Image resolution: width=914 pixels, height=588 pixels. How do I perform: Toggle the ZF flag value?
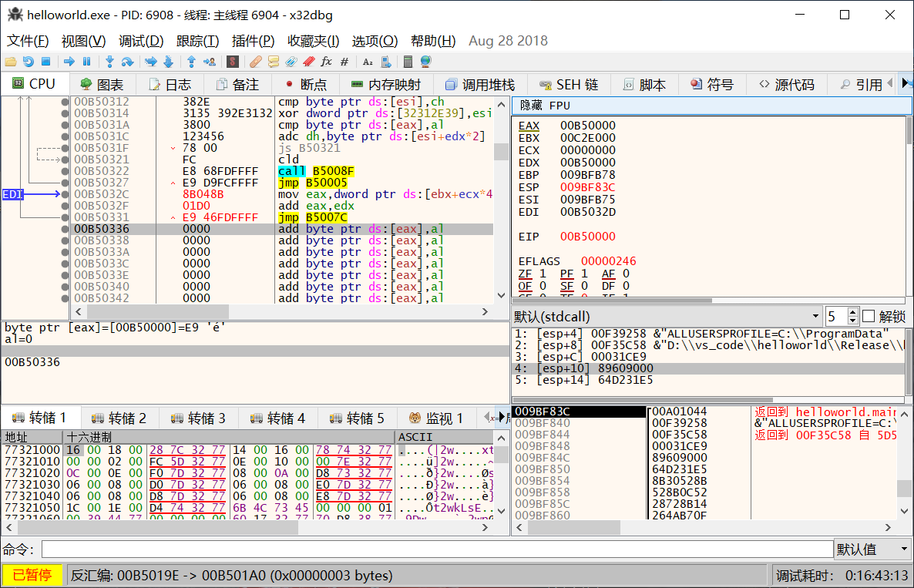(x=543, y=274)
